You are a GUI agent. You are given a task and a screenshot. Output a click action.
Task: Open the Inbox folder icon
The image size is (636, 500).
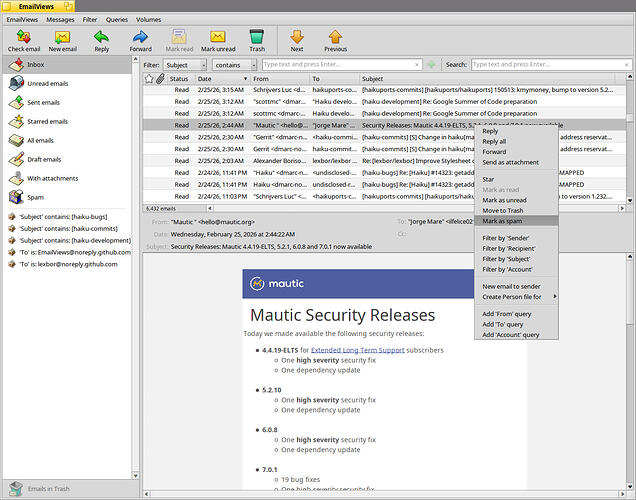pyautogui.click(x=16, y=64)
